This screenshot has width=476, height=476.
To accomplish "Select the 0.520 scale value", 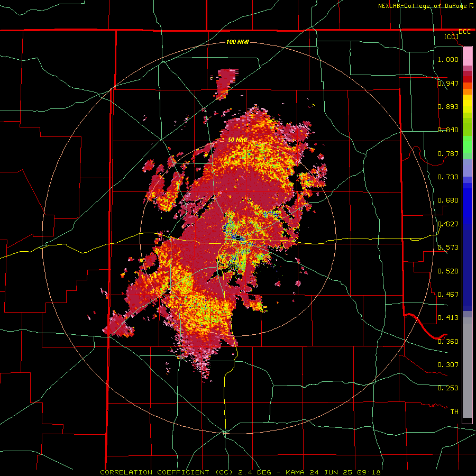I will (448, 271).
